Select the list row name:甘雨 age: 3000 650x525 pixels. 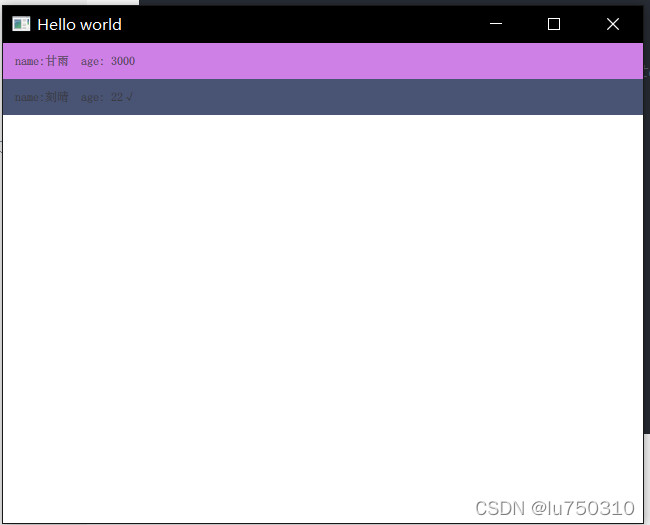[323, 61]
